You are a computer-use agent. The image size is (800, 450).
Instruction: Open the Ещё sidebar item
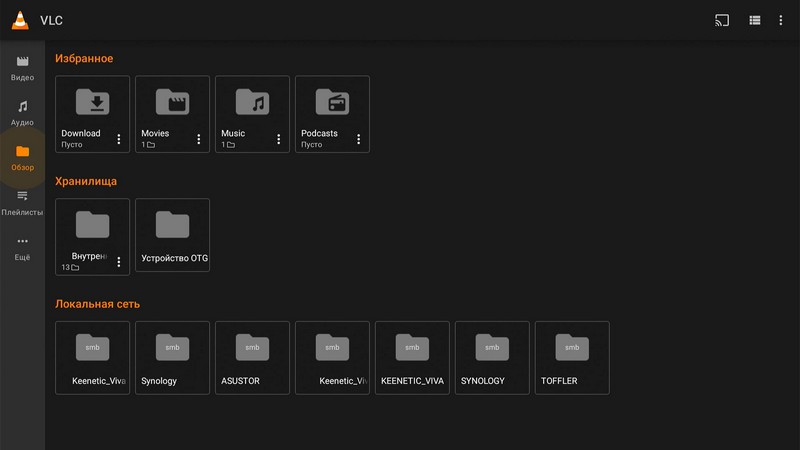coord(22,248)
